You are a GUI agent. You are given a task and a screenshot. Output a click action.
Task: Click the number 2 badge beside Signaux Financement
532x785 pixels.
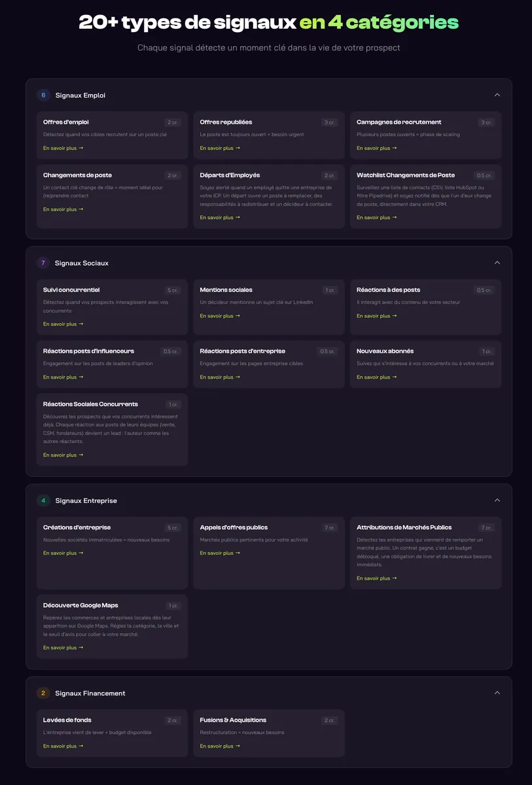click(43, 693)
